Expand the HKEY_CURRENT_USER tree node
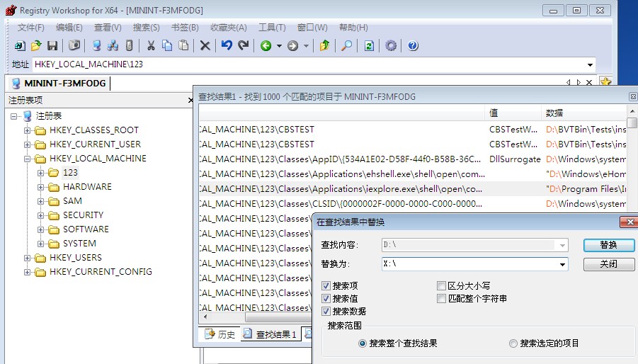This screenshot has height=364, width=638. pos(27,144)
